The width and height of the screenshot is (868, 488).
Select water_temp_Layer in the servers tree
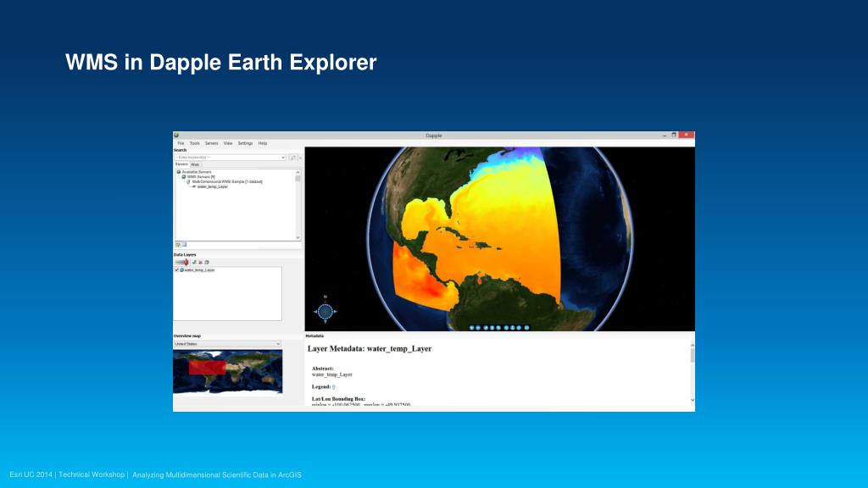tap(213, 186)
